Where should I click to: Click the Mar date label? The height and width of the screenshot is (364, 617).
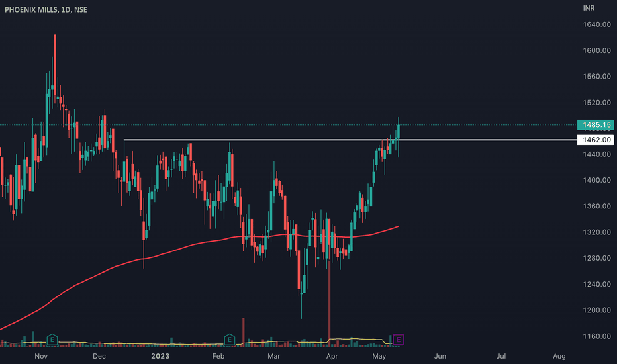tap(274, 356)
